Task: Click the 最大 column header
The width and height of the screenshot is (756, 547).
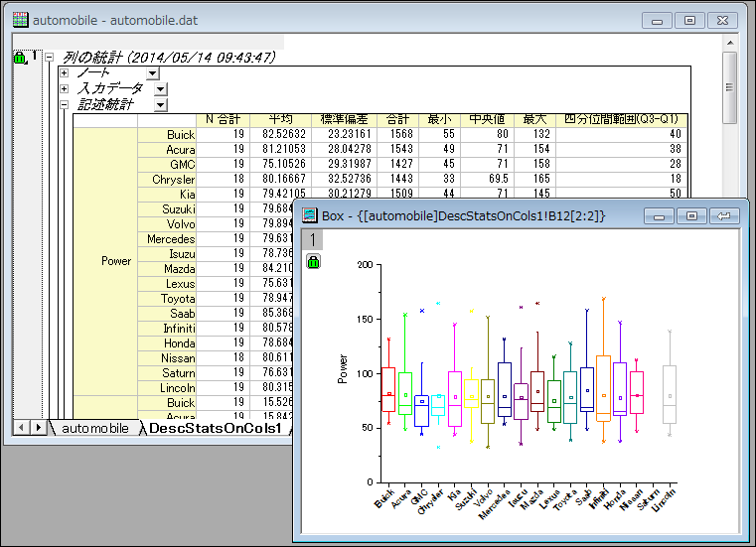Action: [x=534, y=120]
